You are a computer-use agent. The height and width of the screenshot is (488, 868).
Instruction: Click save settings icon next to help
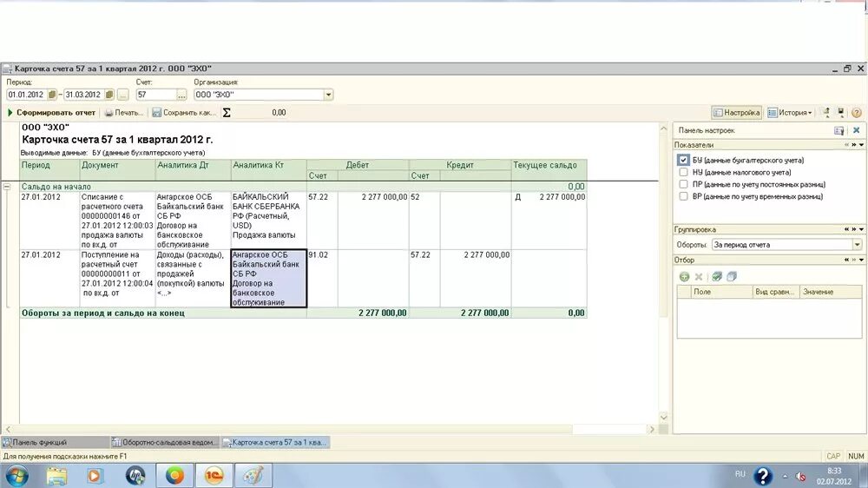(x=841, y=112)
